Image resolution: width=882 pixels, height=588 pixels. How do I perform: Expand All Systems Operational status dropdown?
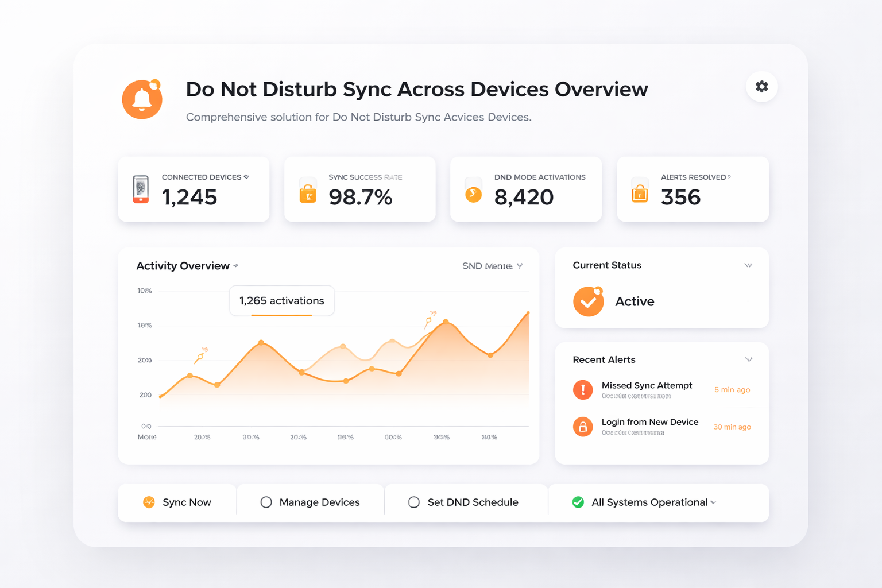713,502
